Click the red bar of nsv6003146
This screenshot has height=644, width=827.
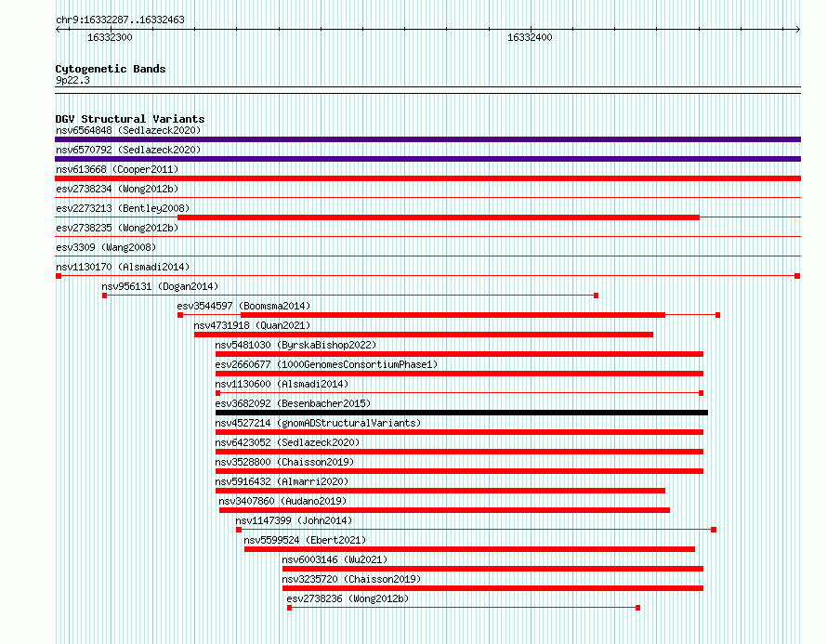click(492, 569)
